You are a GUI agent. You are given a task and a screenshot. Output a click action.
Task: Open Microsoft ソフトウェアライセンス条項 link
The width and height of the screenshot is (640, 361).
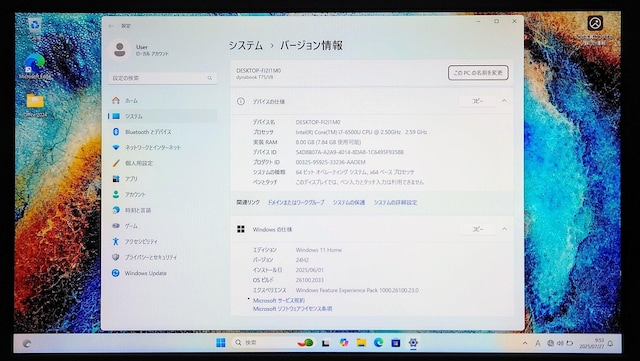pos(292,309)
